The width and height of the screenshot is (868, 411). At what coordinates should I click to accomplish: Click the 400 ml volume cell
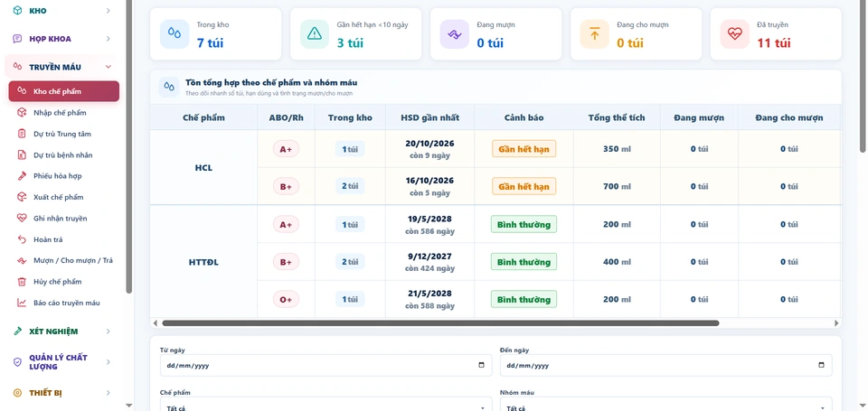click(x=617, y=262)
